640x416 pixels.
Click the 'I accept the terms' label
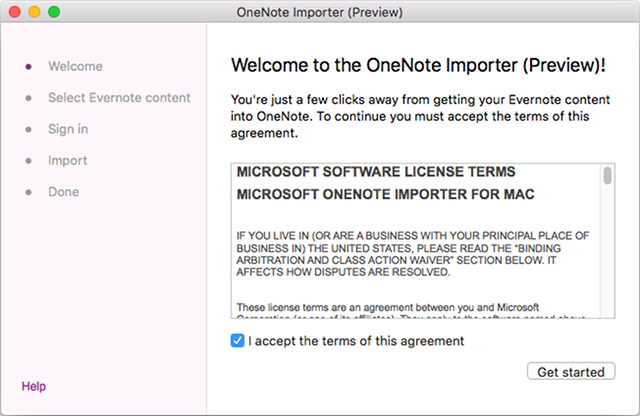(x=356, y=341)
